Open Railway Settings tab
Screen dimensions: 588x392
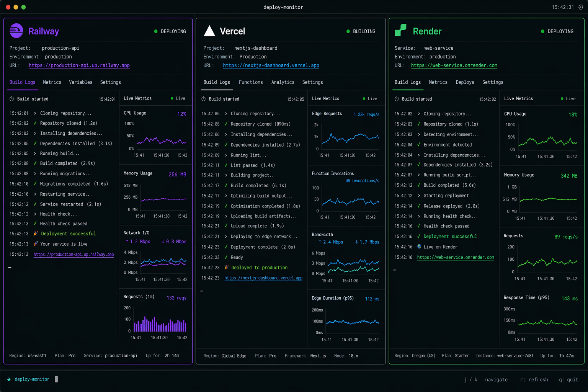(110, 82)
